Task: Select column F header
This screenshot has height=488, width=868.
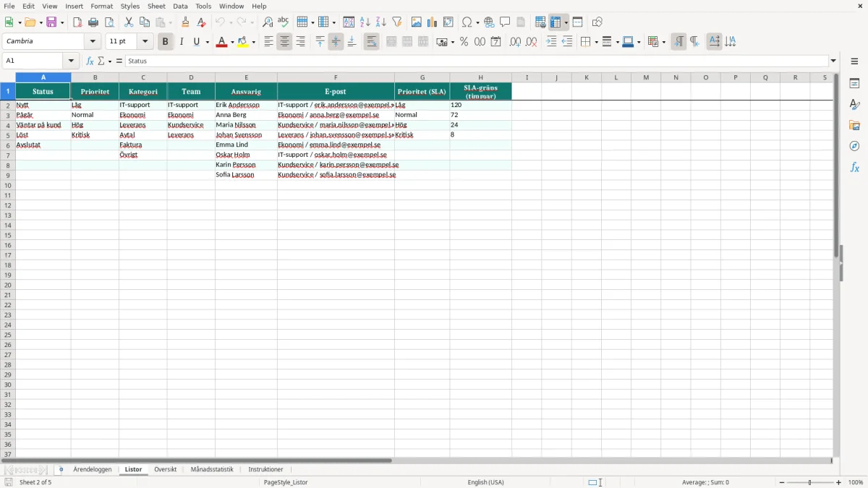Action: tap(336, 77)
